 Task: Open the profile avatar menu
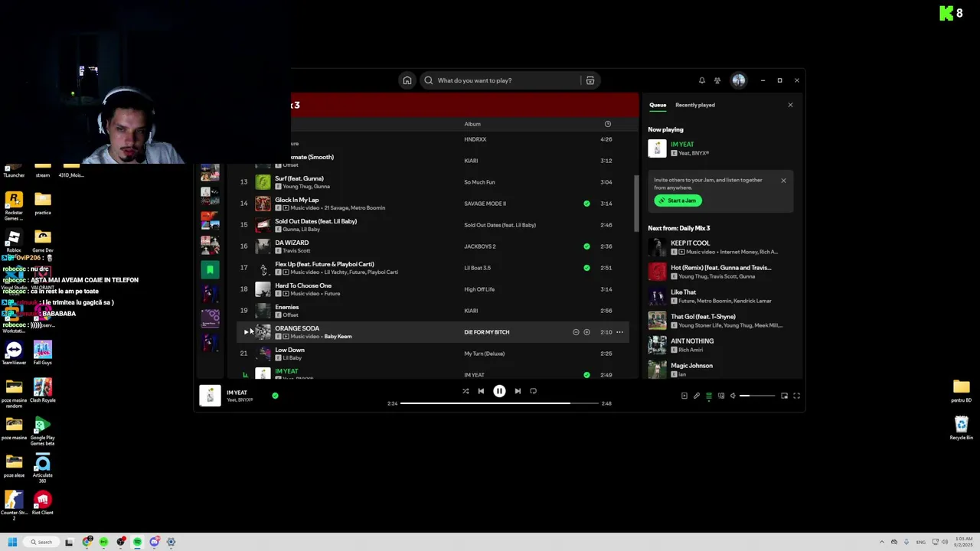coord(739,80)
